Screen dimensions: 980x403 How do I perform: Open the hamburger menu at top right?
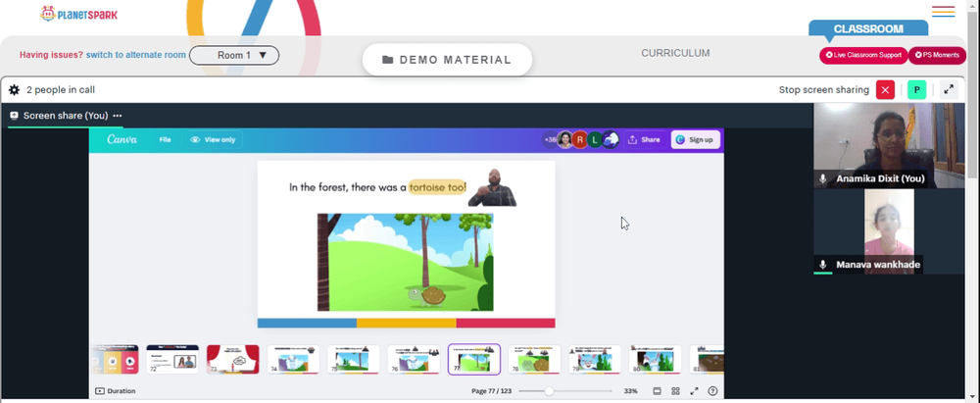click(x=943, y=11)
